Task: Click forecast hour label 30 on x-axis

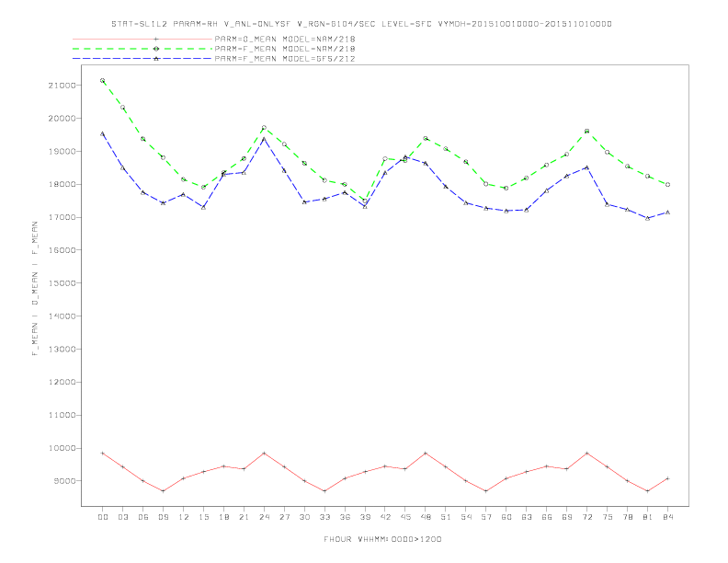Action: (x=304, y=517)
